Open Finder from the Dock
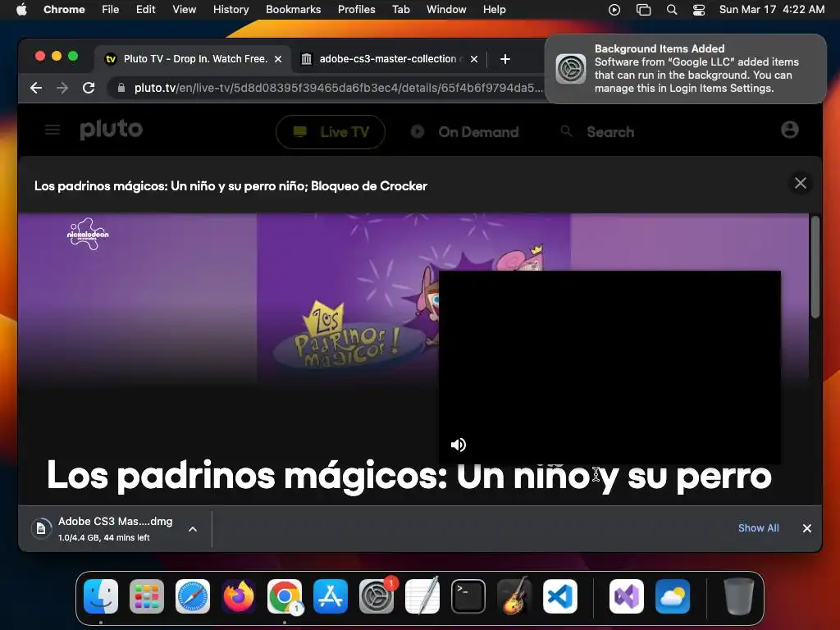Image resolution: width=840 pixels, height=630 pixels. (x=101, y=596)
